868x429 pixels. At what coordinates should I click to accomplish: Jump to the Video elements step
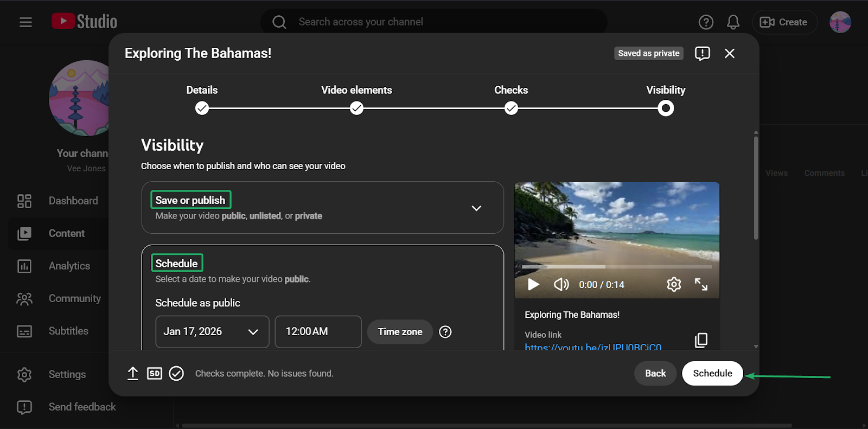[x=356, y=108]
